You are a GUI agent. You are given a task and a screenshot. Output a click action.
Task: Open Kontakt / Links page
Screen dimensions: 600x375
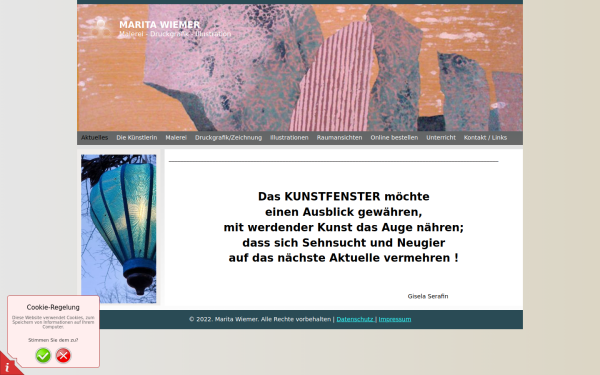[x=485, y=138]
